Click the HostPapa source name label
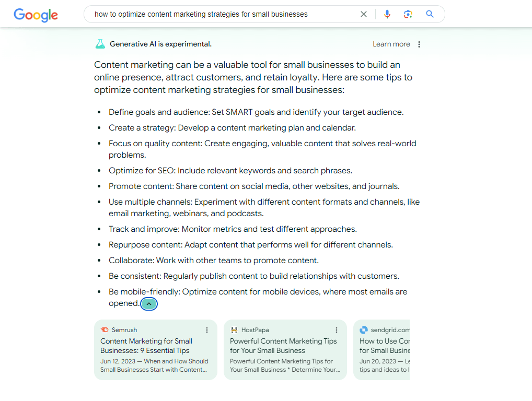Screen dimensions: 532x401 (x=255, y=330)
